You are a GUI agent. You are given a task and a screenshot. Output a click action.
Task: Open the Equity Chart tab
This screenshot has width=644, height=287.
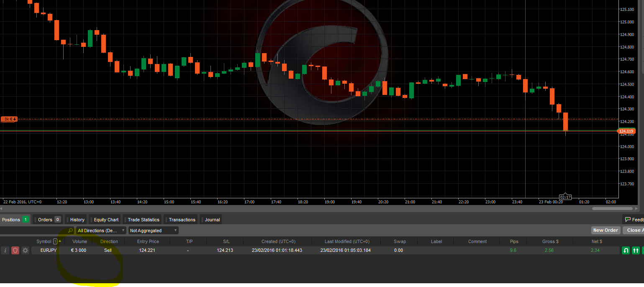[105, 220]
